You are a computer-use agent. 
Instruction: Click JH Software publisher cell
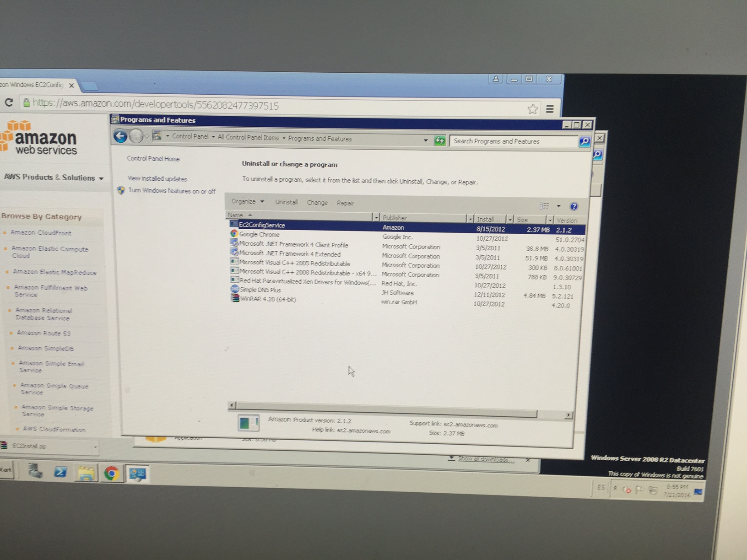397,293
